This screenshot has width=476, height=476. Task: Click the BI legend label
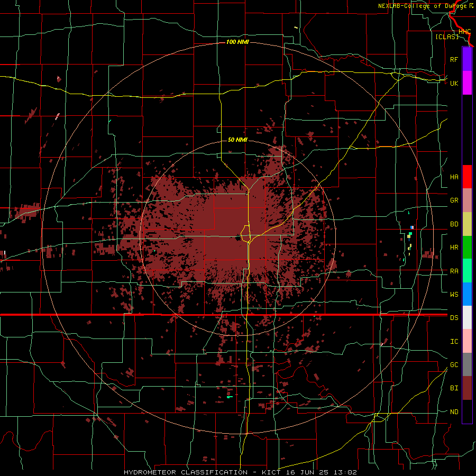[454, 388]
